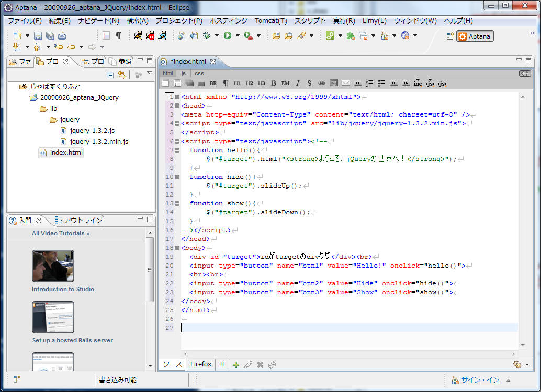This screenshot has width=541, height=392.
Task: Collapse the hello function fold marker
Action: click(177, 150)
